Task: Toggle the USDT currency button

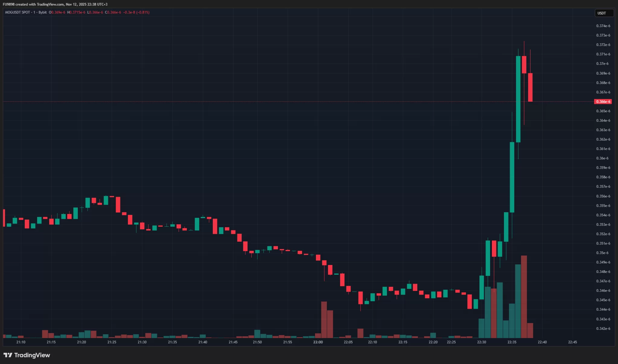Action: [604, 13]
